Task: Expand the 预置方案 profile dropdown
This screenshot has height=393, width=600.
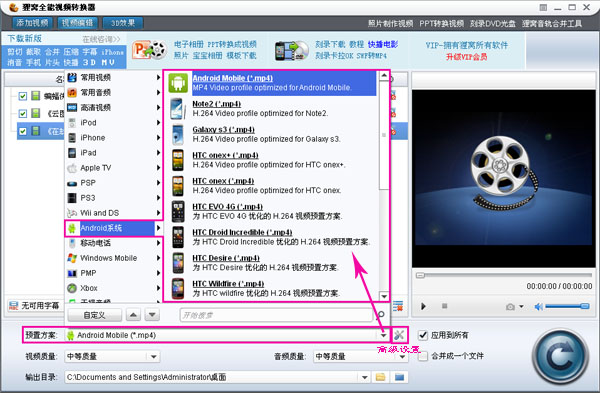Action: pos(383,335)
